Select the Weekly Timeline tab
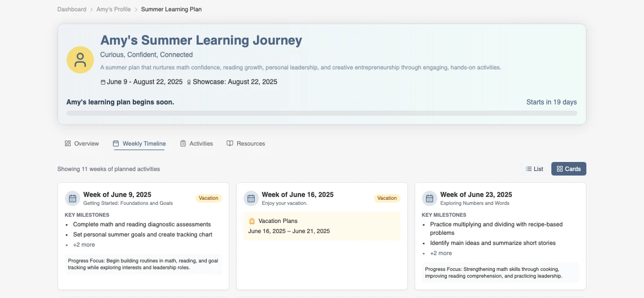The image size is (644, 298). (139, 143)
